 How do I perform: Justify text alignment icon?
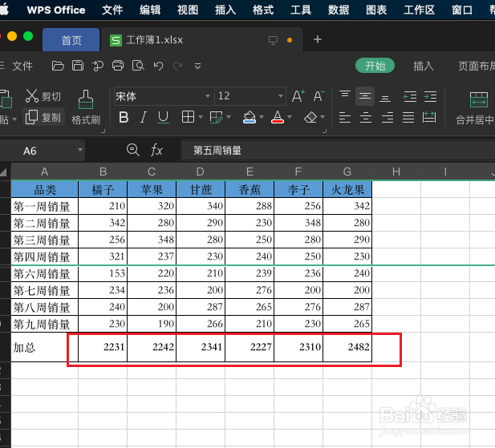click(x=408, y=117)
